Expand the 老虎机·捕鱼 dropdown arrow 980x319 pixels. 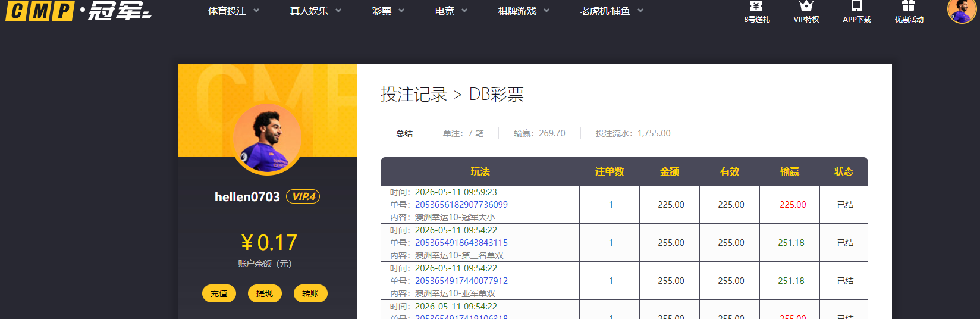[x=640, y=11]
